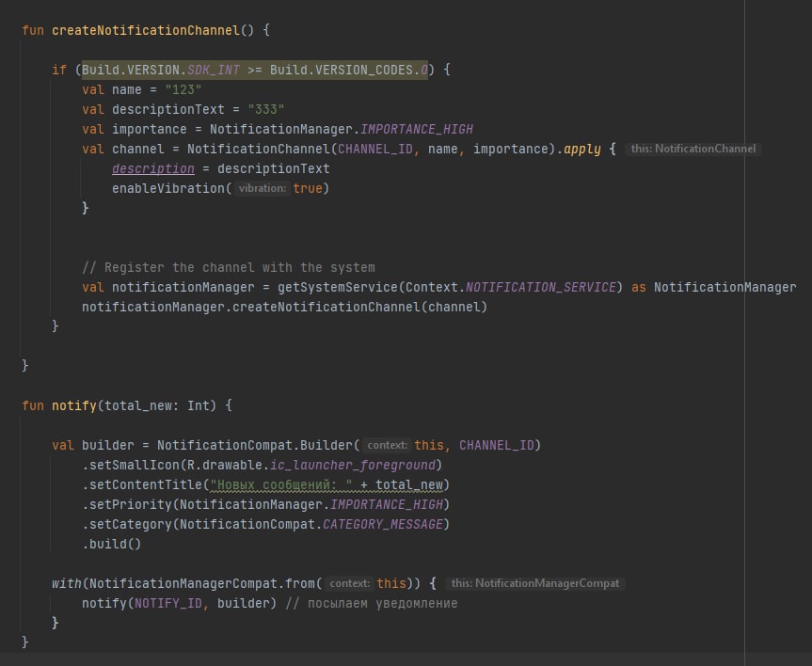Click the comment 'Register the channel with the system'

click(x=229, y=268)
